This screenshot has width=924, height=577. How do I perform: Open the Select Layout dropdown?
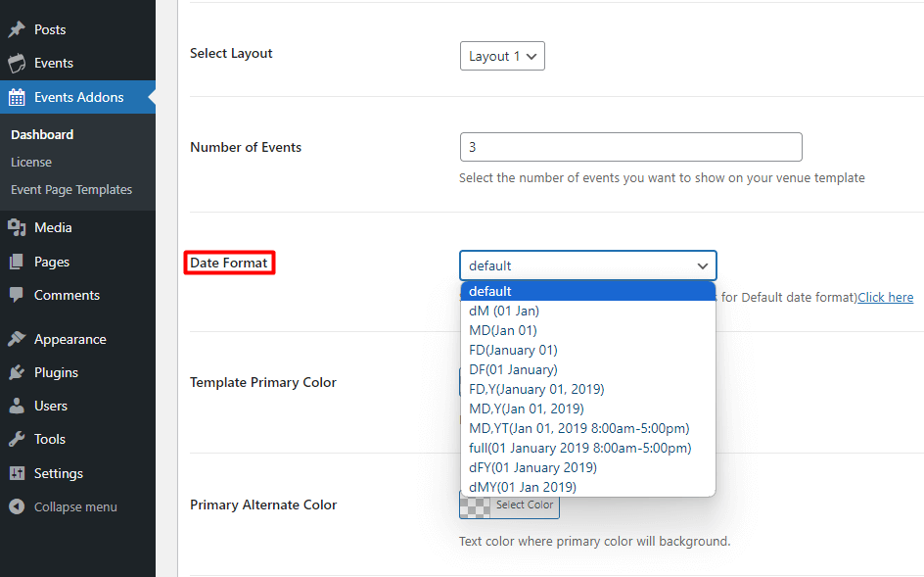502,56
